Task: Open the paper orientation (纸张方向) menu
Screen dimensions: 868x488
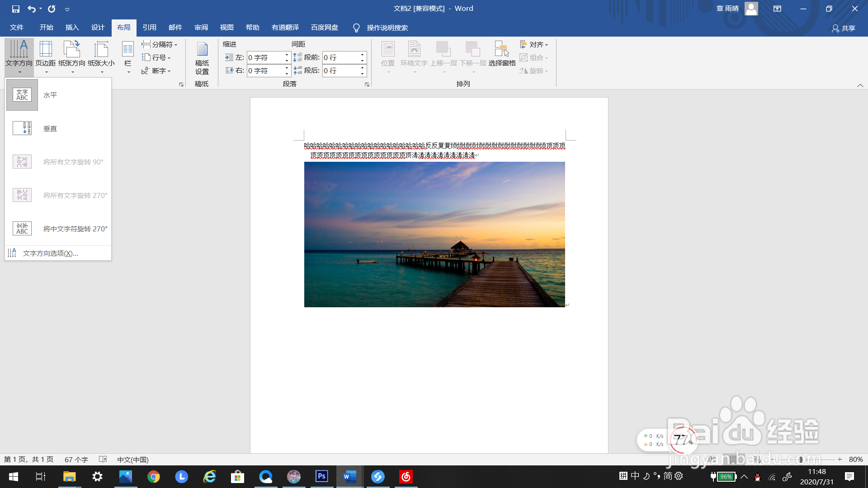Action: [72, 57]
